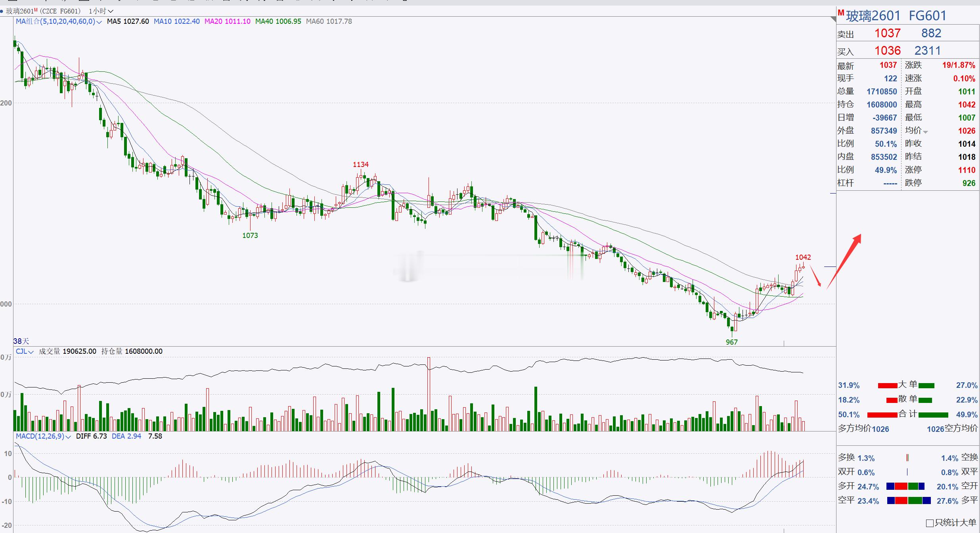
Task: Click the 均价 small dropdown arrow
Action: click(925, 132)
